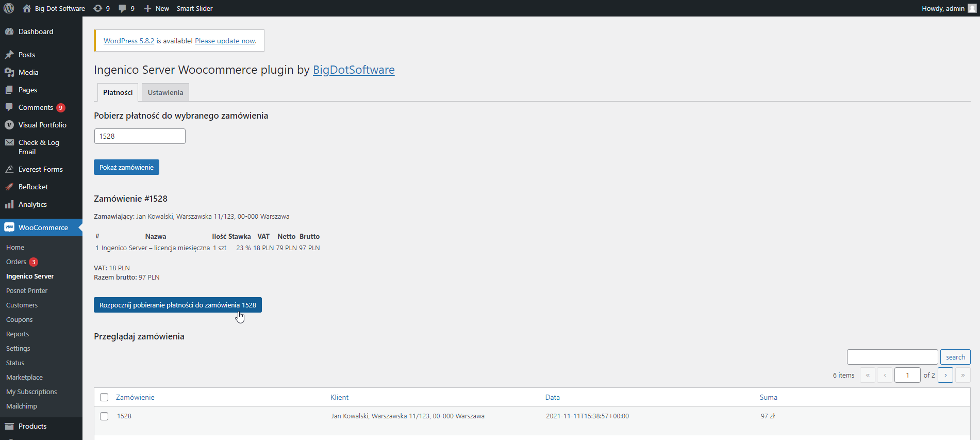The height and width of the screenshot is (440, 980).
Task: Click the Please update now link
Action: (225, 41)
